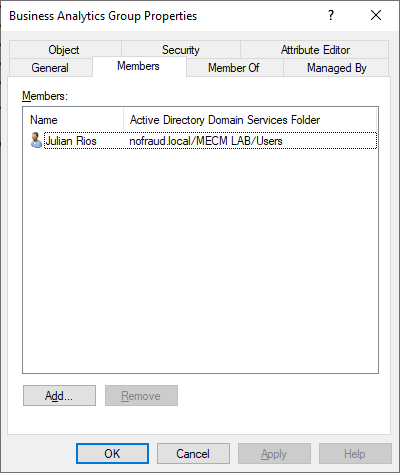Close the Business Analytics Group Properties dialog
Screen dimensions: 400x473
click(x=376, y=15)
